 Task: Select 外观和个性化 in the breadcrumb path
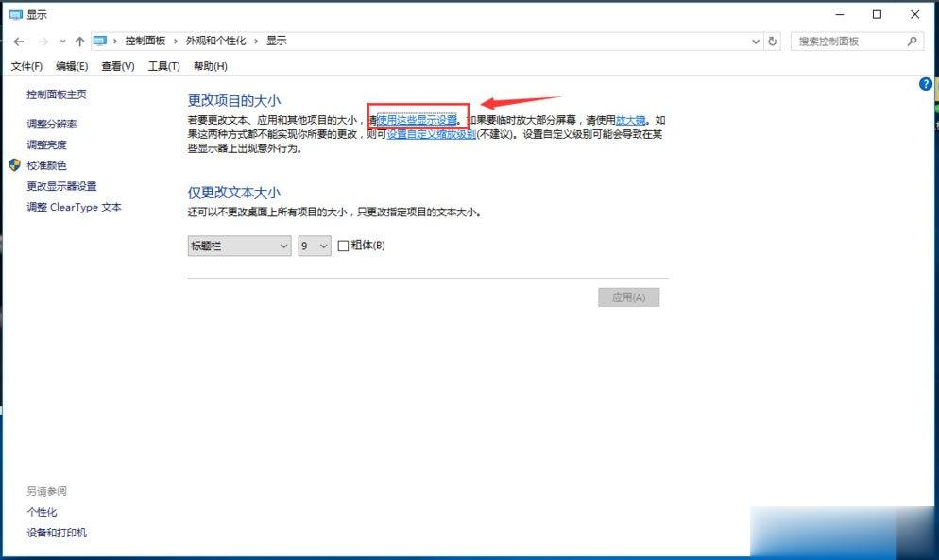(x=215, y=41)
